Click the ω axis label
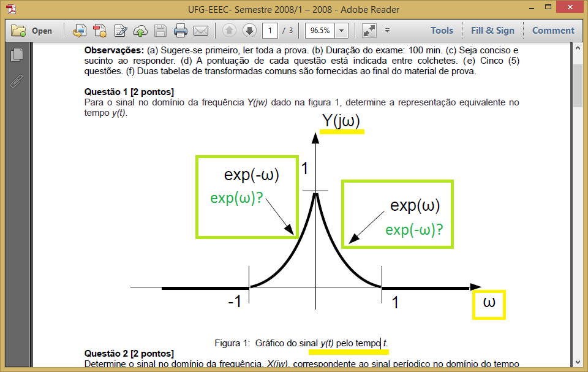This screenshot has width=588, height=372. click(489, 302)
